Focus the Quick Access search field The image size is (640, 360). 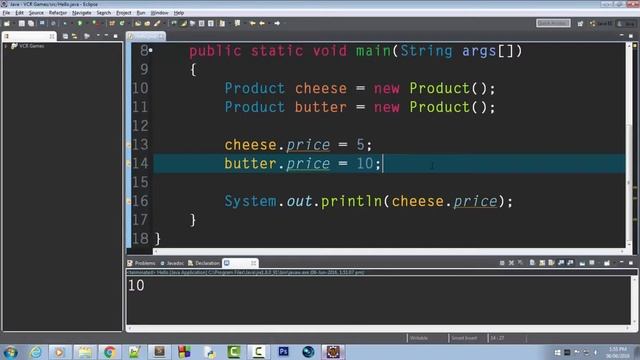pyautogui.click(x=553, y=23)
